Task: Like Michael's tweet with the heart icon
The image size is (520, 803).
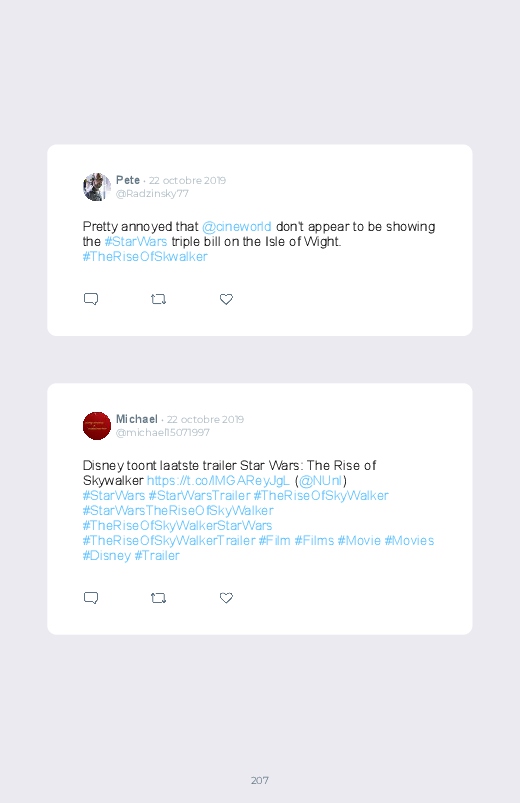Action: click(226, 598)
